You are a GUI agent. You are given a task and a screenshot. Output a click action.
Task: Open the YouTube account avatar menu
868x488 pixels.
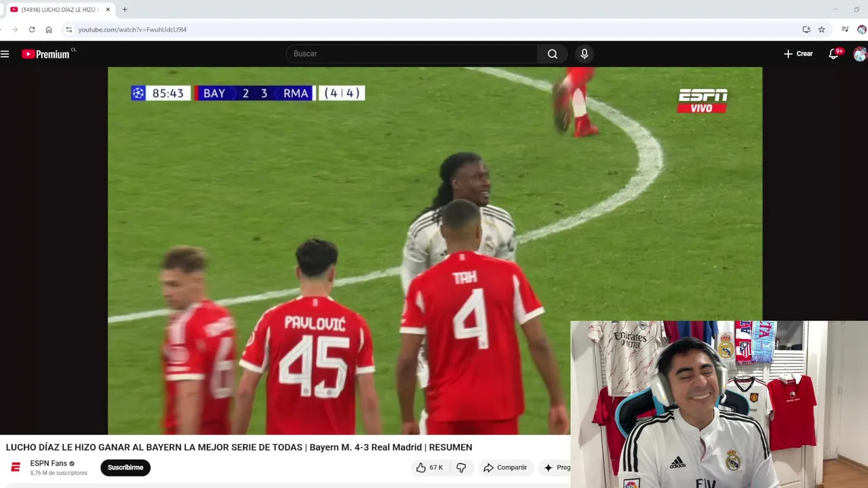(860, 54)
